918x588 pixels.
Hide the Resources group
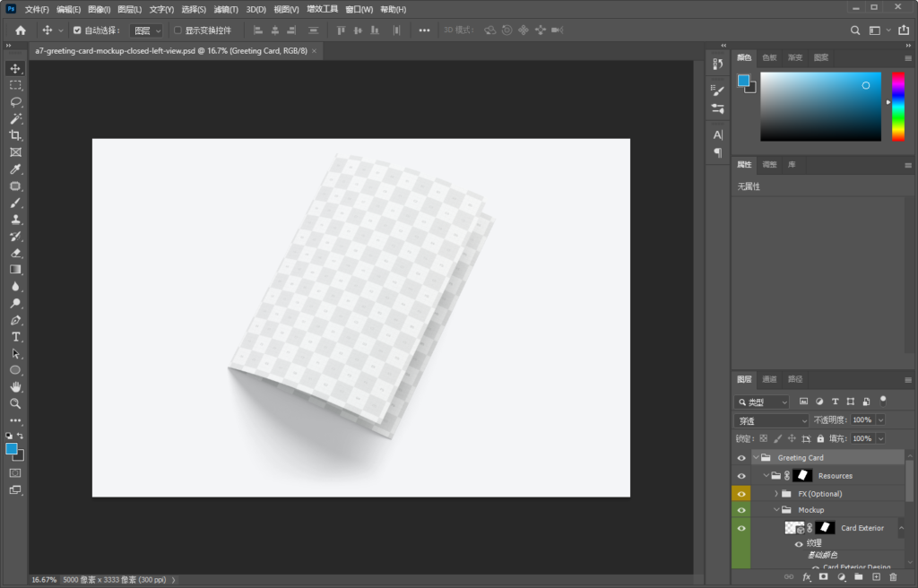[741, 476]
